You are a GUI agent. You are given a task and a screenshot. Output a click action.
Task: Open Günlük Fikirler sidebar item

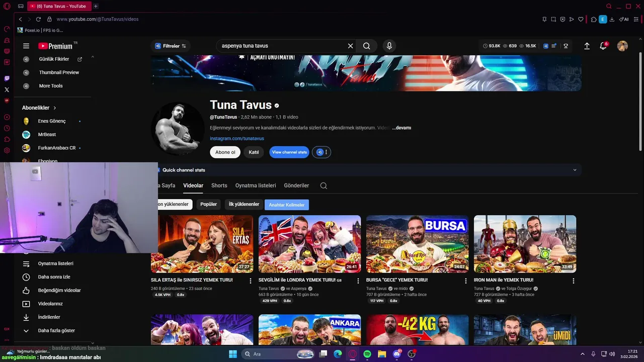54,59
